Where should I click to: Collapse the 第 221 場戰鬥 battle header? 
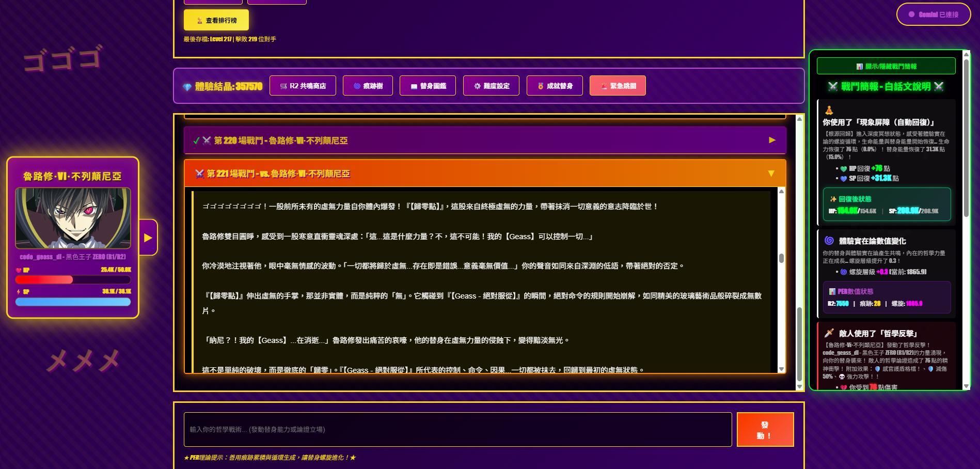[x=484, y=174]
